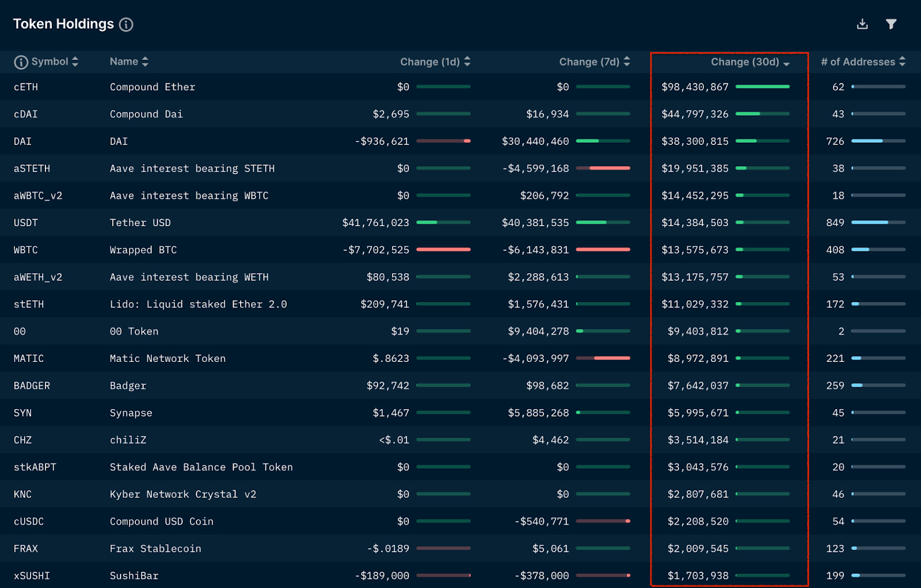Select the BADGER symbol cell
This screenshot has height=588, width=921.
point(32,385)
